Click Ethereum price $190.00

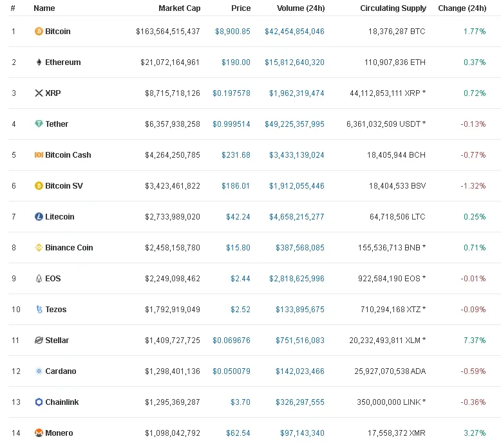[x=236, y=62]
